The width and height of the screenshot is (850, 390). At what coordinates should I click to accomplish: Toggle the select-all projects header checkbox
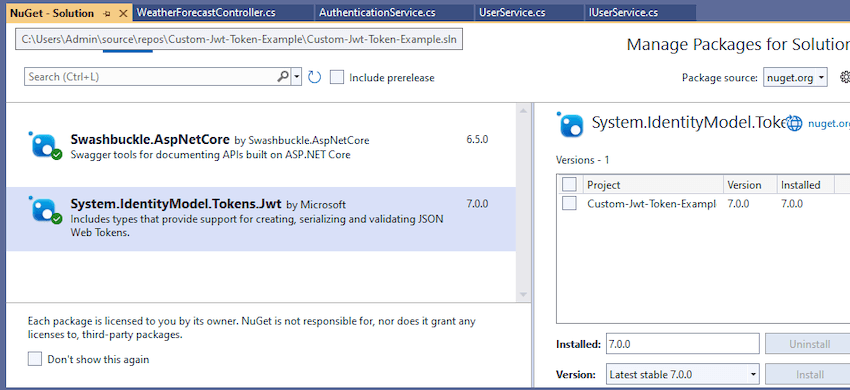click(569, 185)
